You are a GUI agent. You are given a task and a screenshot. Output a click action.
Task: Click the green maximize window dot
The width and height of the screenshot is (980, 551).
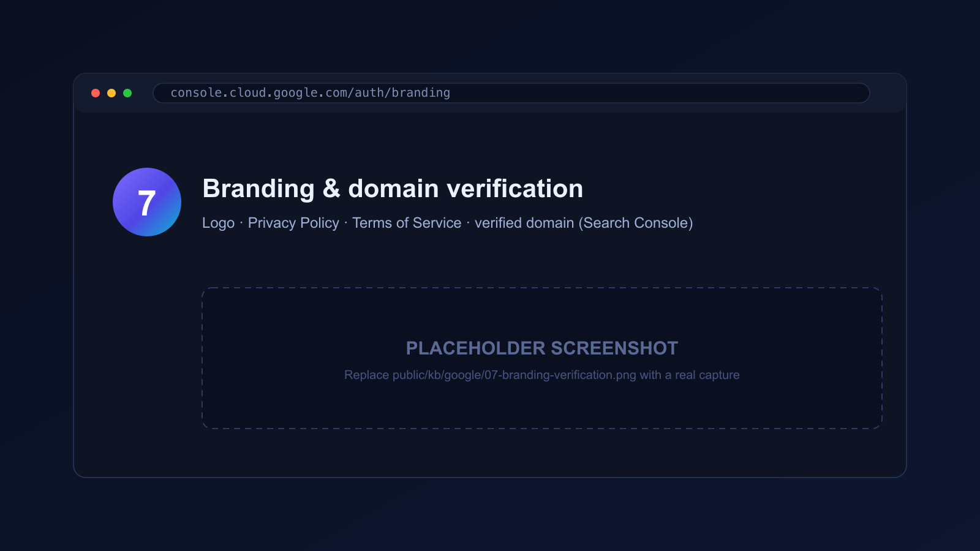[x=127, y=93]
